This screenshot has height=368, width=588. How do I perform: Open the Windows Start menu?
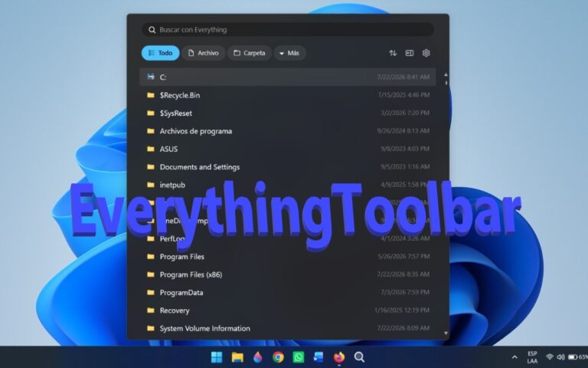[x=217, y=357]
